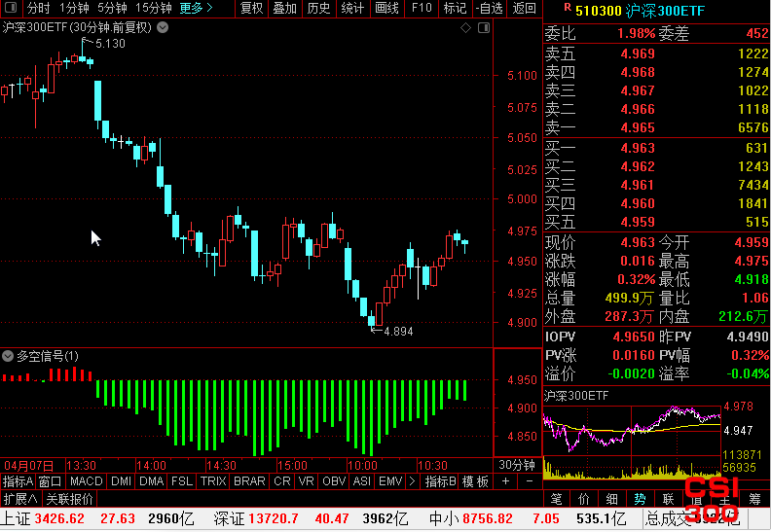Click the 30分钟 period label
Screen dimensions: 771x532
click(517, 465)
